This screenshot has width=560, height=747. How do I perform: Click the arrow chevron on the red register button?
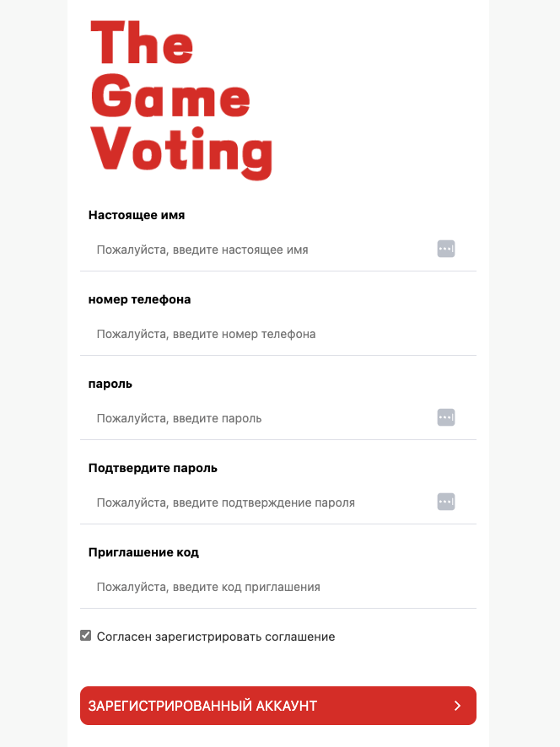tap(457, 706)
